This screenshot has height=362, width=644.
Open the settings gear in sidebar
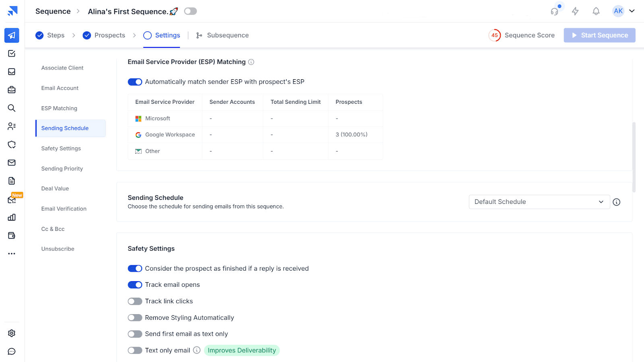12,333
